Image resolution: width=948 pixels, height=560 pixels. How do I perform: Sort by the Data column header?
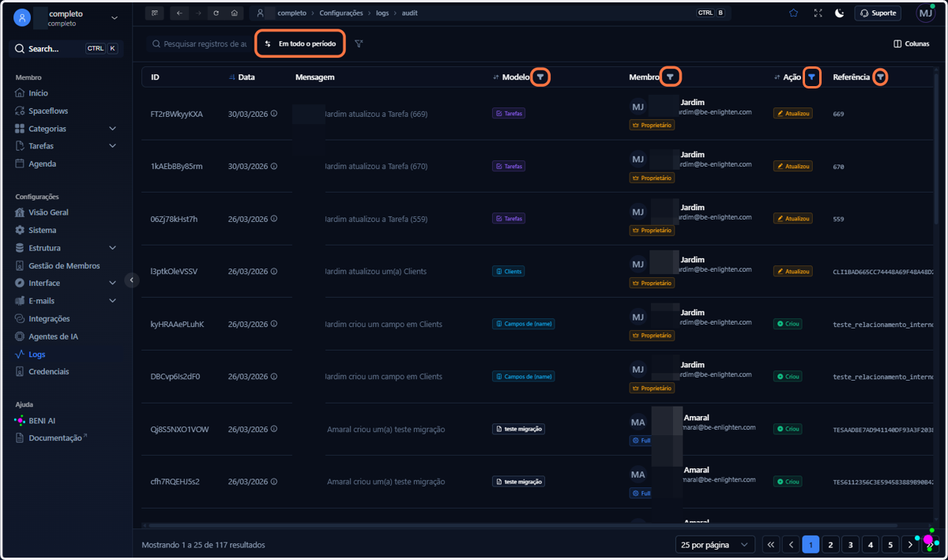242,77
